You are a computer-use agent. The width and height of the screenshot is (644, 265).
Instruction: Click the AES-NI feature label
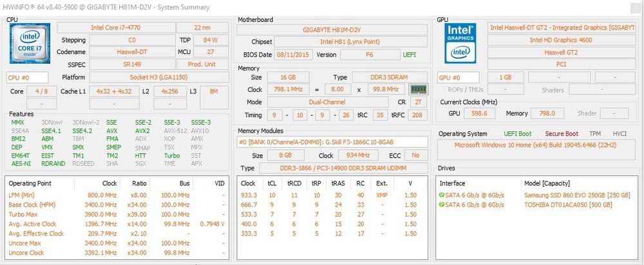pyautogui.click(x=21, y=163)
